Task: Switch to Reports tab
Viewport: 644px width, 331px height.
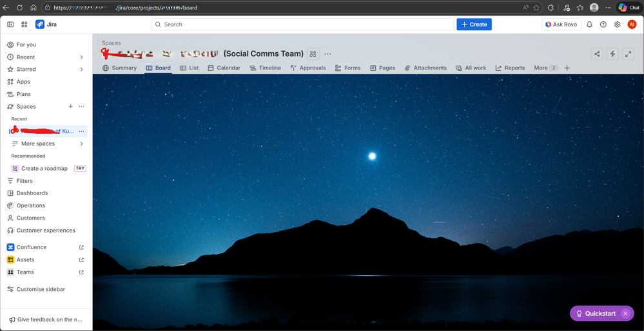Action: (x=510, y=68)
